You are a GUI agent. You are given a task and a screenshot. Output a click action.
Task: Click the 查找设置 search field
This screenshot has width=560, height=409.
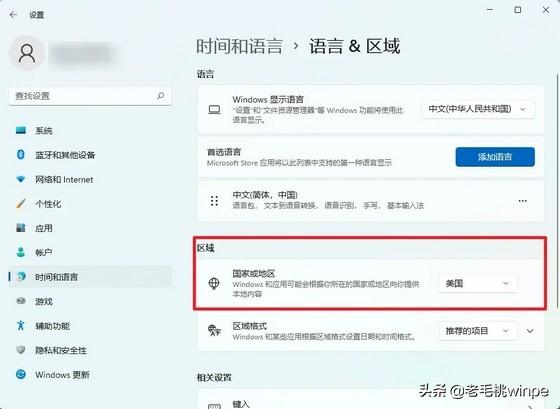coord(90,96)
